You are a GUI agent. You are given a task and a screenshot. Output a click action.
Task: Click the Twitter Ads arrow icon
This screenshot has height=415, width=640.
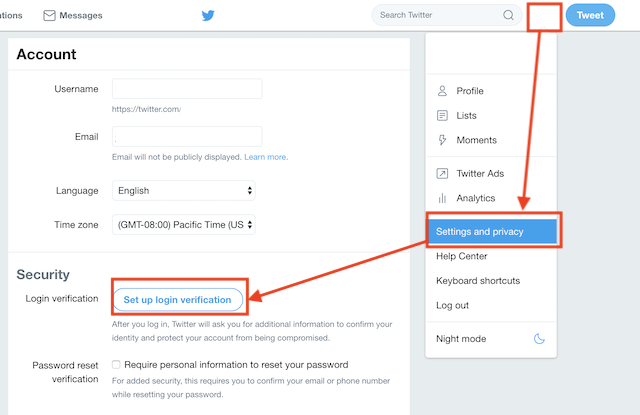[442, 174]
